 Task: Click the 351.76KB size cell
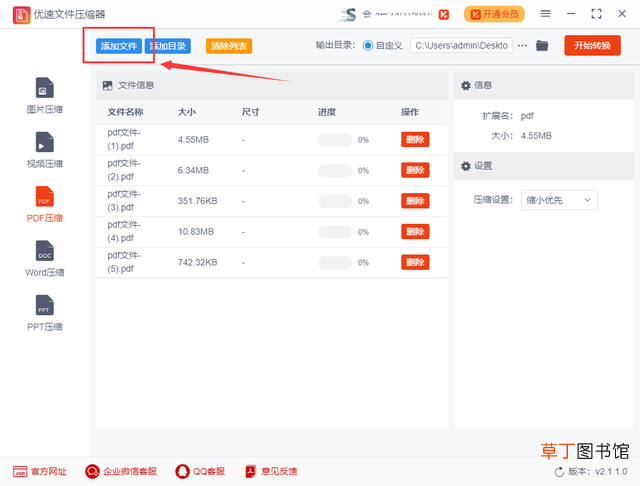click(x=198, y=201)
